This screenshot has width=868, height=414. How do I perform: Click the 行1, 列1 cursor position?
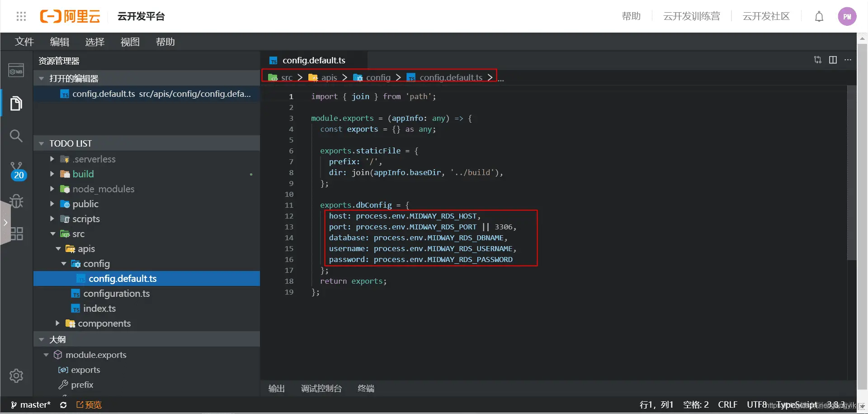tap(656, 405)
